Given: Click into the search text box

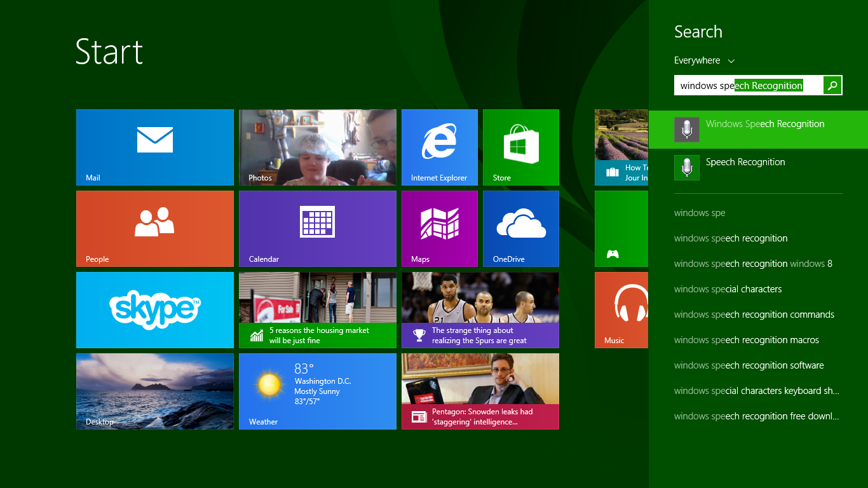Looking at the screenshot, I should [x=749, y=85].
